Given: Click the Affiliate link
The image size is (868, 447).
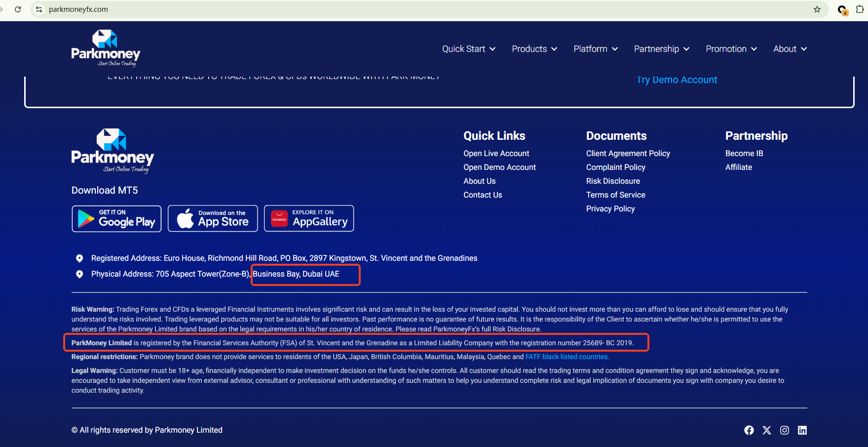Looking at the screenshot, I should coord(739,167).
